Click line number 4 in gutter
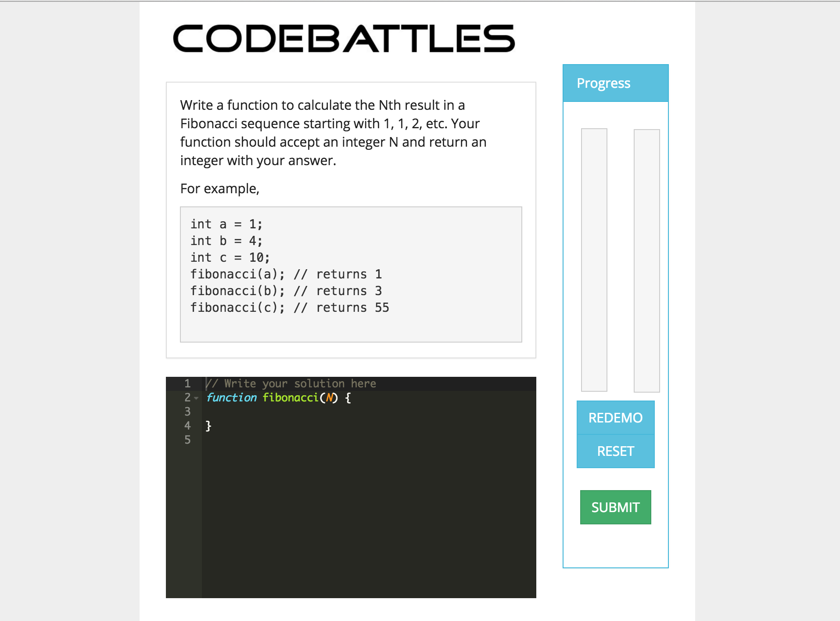The width and height of the screenshot is (840, 621). point(187,426)
